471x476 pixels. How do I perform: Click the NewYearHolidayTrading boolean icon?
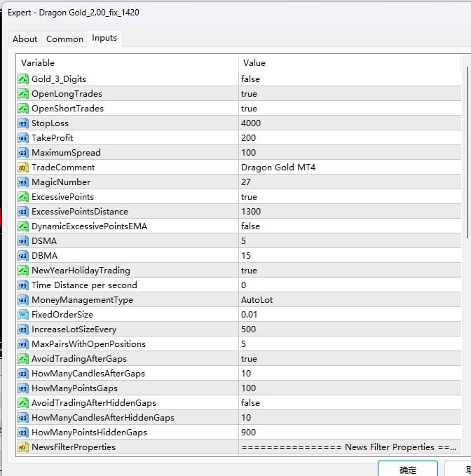click(23, 271)
